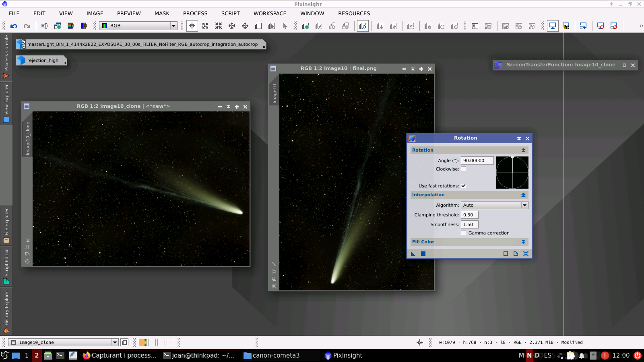Click the New Instance triangle in Rotation
Viewport: 644px width, 362px height.
(413, 254)
